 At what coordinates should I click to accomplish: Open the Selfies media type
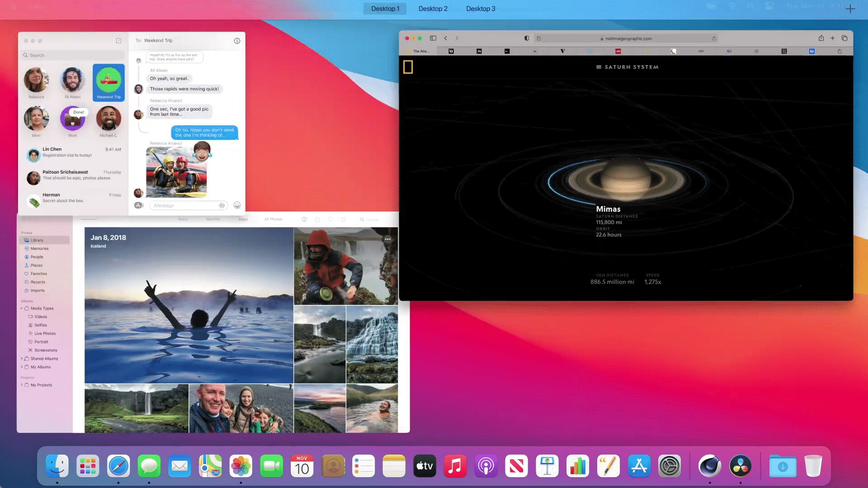[40, 325]
